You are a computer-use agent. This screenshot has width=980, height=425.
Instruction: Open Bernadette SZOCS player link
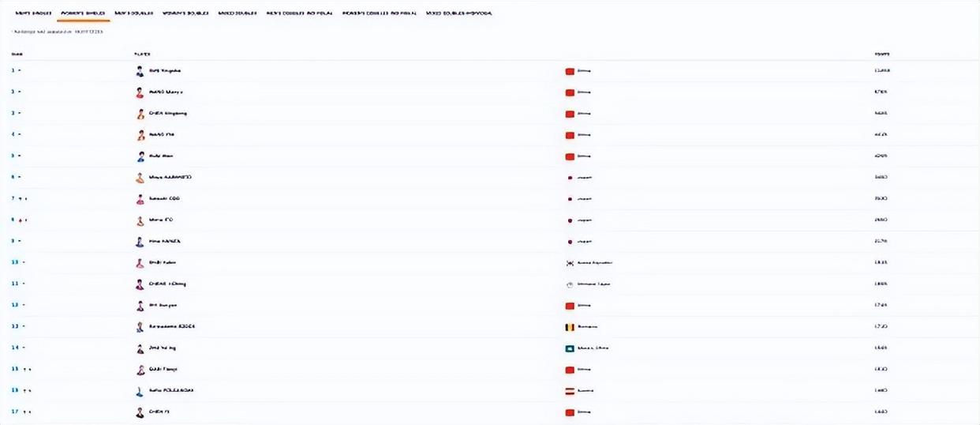click(x=172, y=326)
